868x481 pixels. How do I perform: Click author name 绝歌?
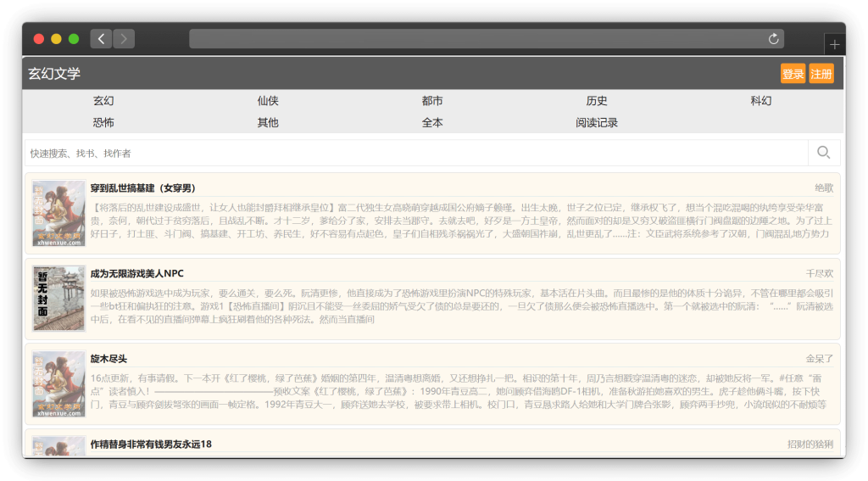[x=824, y=187]
